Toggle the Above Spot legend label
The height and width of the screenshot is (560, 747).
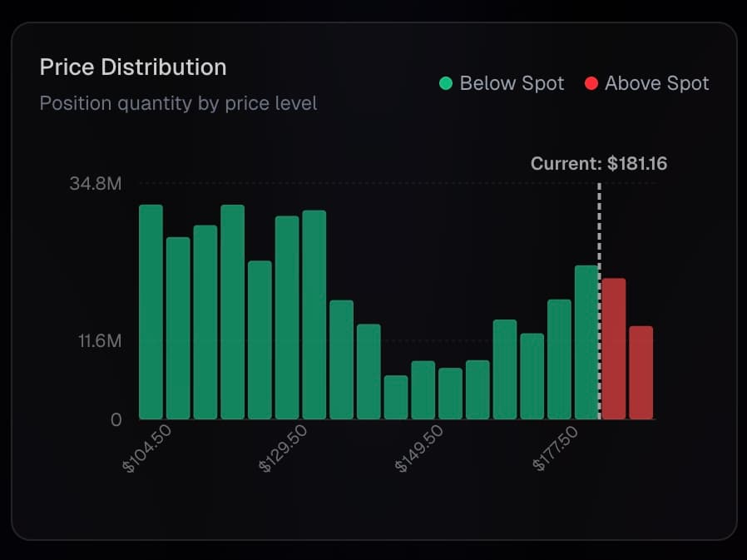click(x=656, y=83)
